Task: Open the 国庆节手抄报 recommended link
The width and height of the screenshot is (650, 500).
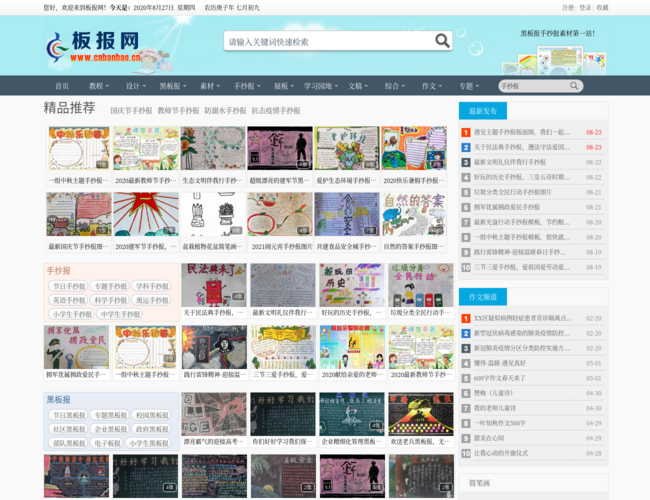Action: coord(131,111)
